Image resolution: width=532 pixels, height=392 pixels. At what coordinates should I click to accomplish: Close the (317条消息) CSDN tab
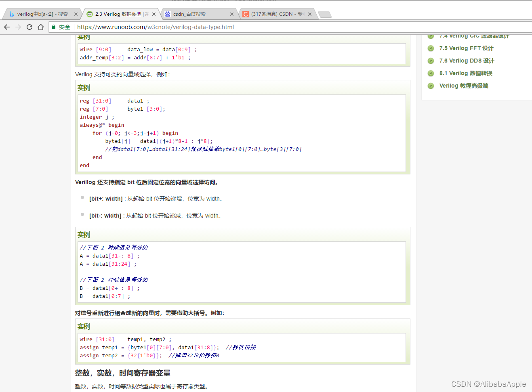click(310, 14)
